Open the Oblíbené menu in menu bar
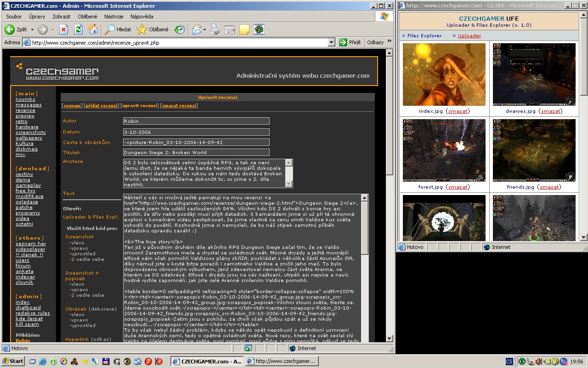The image size is (588, 368). 87,17
